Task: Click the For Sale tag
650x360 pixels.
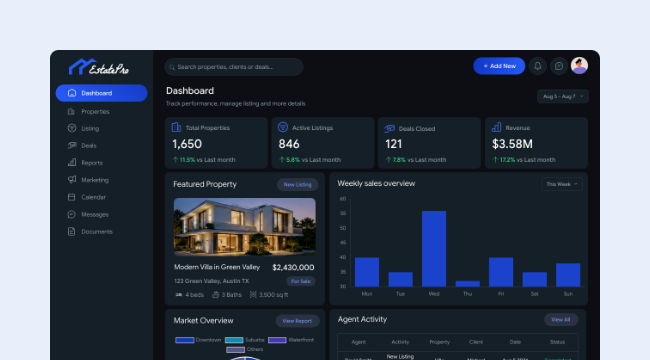Action: (301, 281)
